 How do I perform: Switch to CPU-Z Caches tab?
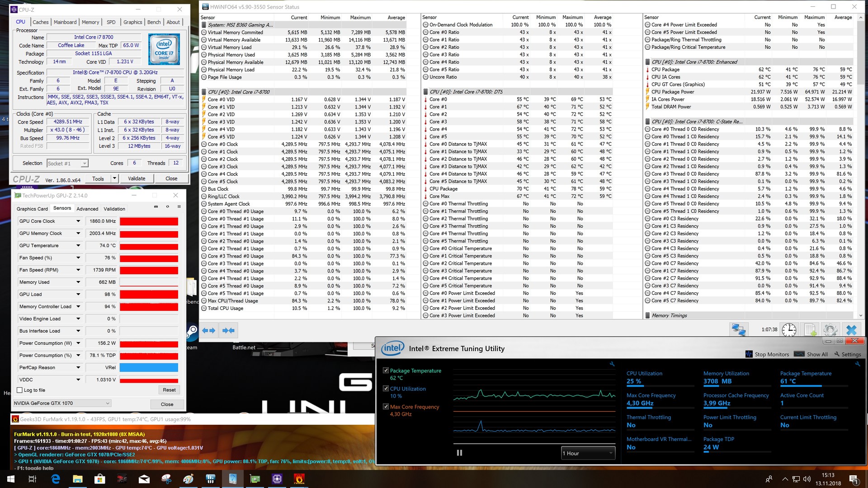(40, 22)
